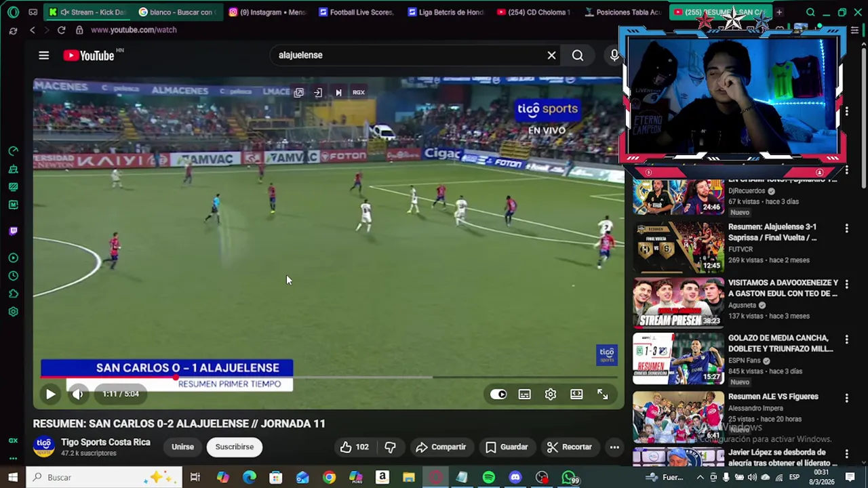
Task: Share the video via Compartir
Action: click(441, 447)
